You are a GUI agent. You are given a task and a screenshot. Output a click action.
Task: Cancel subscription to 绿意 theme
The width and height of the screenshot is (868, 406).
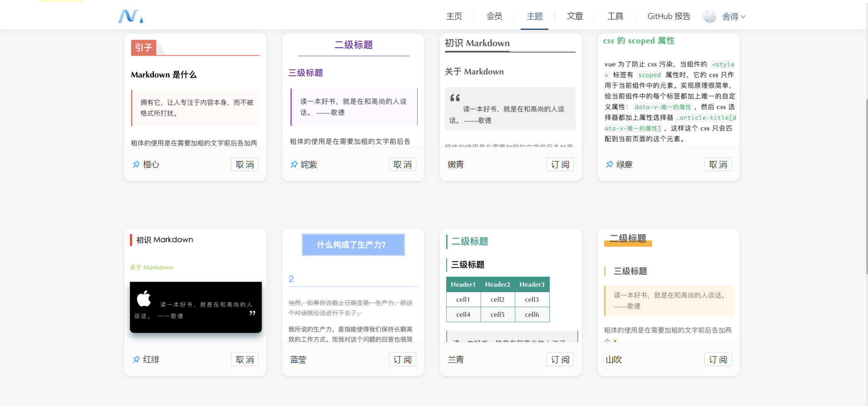click(718, 164)
